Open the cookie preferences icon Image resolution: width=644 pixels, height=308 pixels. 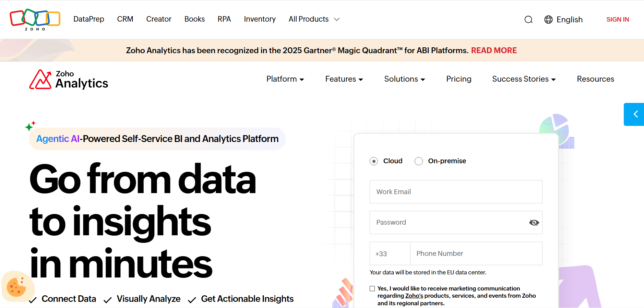pos(16,287)
